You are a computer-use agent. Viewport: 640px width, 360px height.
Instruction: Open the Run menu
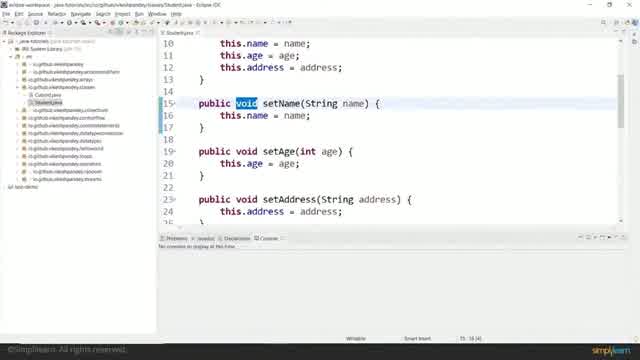coord(139,14)
